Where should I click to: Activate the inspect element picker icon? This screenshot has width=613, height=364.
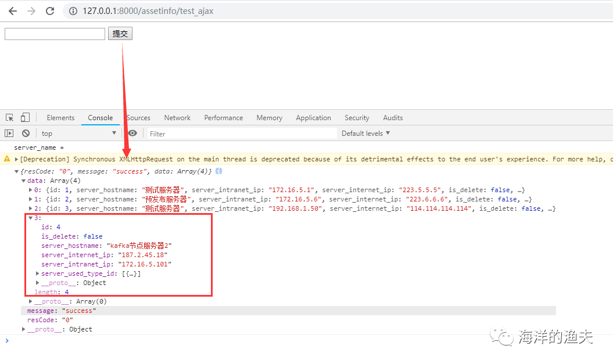[x=10, y=117]
